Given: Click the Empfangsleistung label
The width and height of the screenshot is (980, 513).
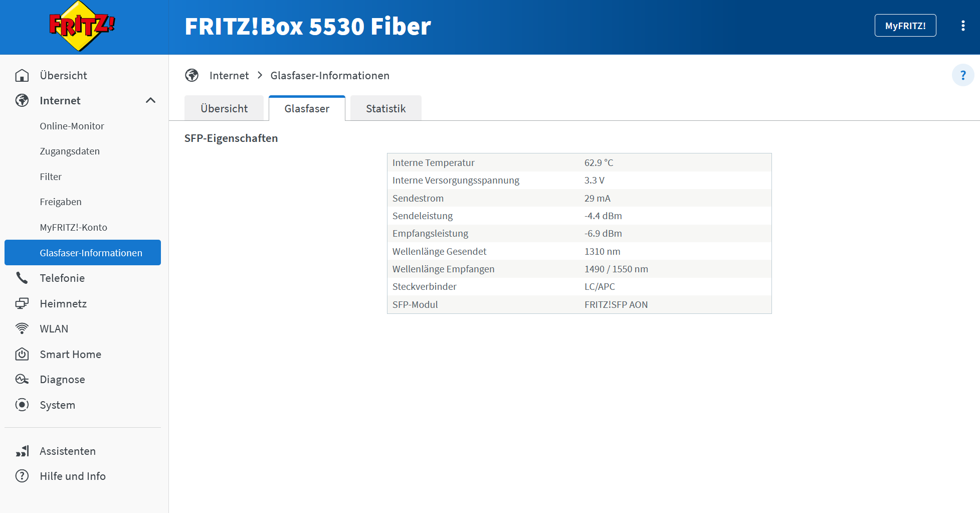Looking at the screenshot, I should (x=430, y=233).
